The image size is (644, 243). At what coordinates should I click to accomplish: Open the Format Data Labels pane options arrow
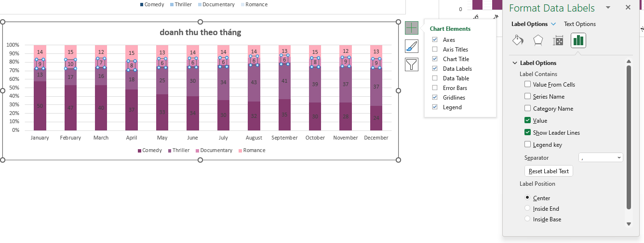pyautogui.click(x=608, y=7)
